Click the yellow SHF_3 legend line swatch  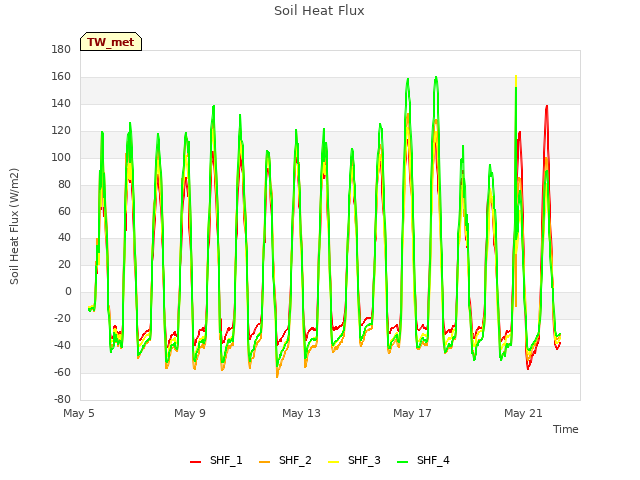pos(333,462)
